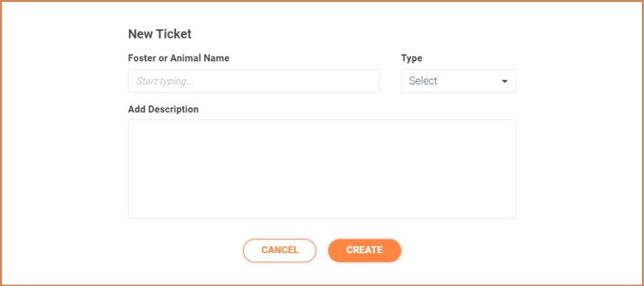Click the filled CREATE pill button
This screenshot has width=644, height=286.
click(x=364, y=250)
